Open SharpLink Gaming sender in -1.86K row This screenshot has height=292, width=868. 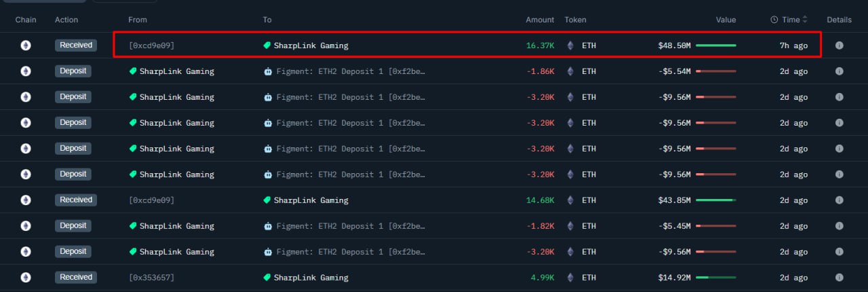click(x=176, y=71)
